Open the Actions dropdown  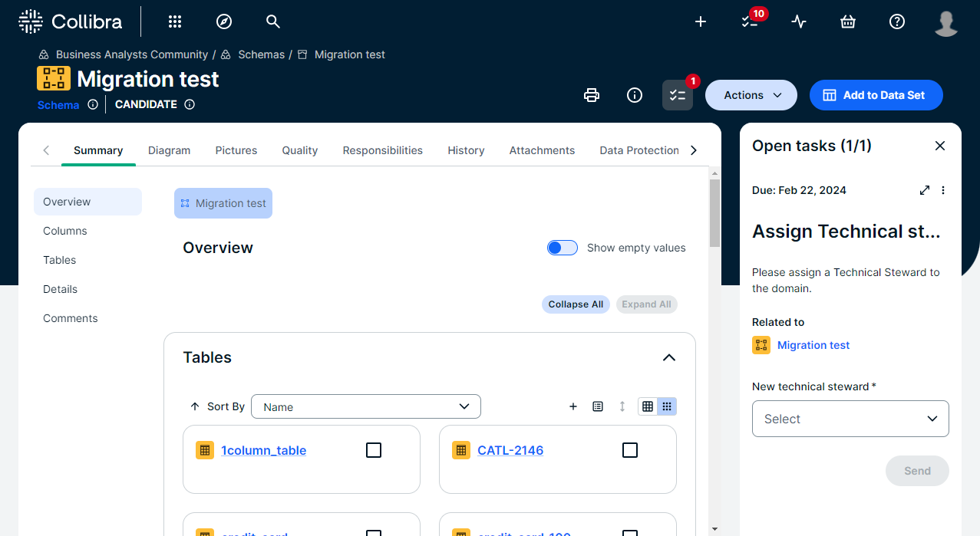(x=751, y=95)
